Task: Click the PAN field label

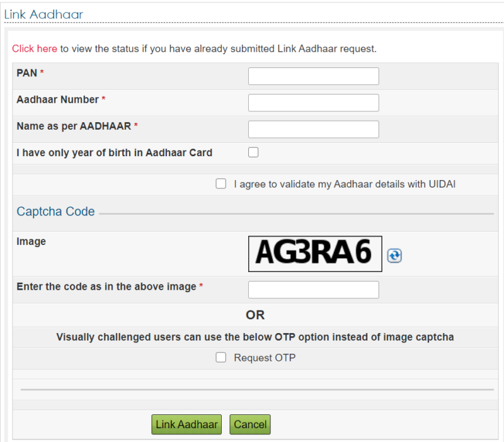Action: [x=26, y=73]
